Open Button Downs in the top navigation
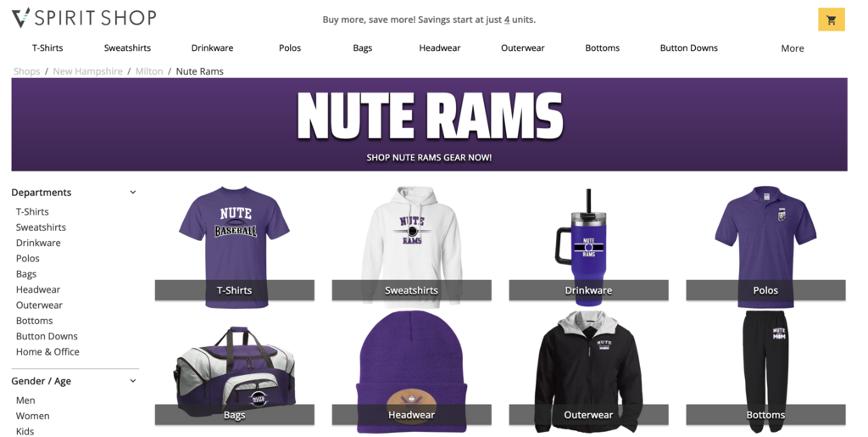868x437 pixels. click(688, 48)
